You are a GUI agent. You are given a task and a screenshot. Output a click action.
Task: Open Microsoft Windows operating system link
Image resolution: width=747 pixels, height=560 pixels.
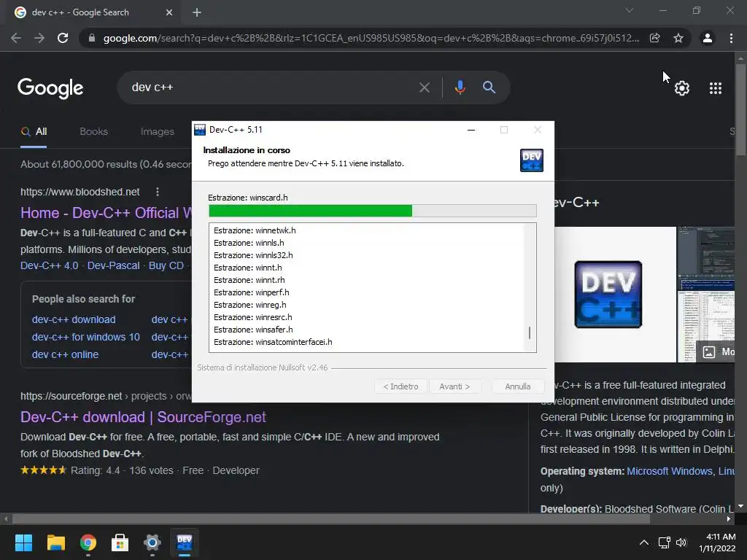[x=670, y=472]
